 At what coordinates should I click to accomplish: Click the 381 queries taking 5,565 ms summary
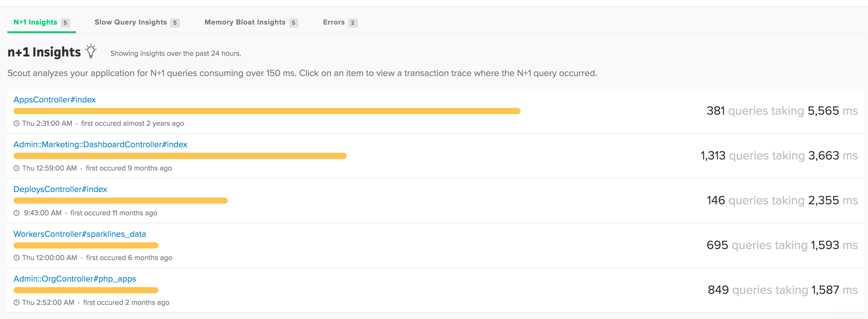pos(782,111)
